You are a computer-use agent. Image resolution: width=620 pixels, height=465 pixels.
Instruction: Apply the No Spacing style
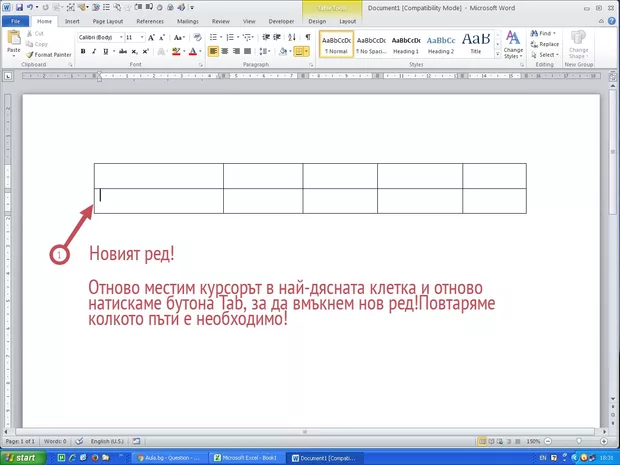point(371,44)
